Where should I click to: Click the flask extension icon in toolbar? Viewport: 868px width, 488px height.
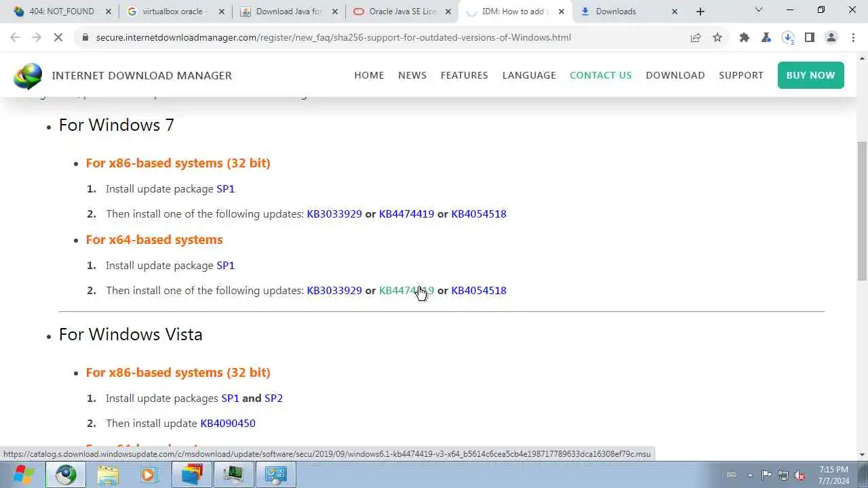tap(766, 37)
